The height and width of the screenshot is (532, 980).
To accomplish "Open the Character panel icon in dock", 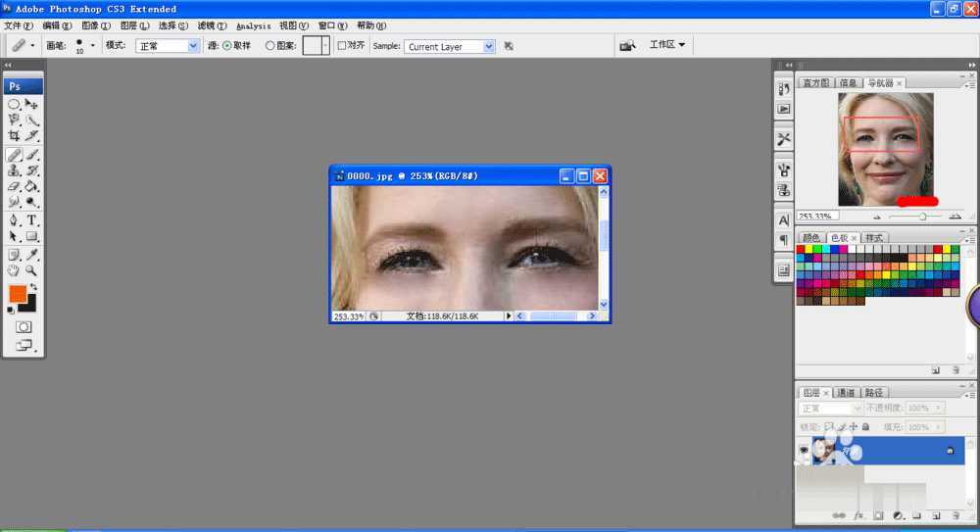I will click(783, 220).
